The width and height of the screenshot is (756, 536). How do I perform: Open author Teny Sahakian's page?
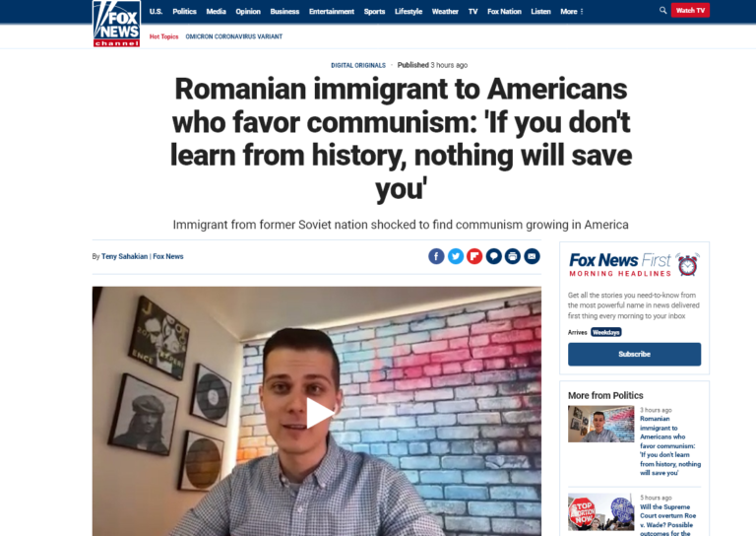tap(124, 256)
